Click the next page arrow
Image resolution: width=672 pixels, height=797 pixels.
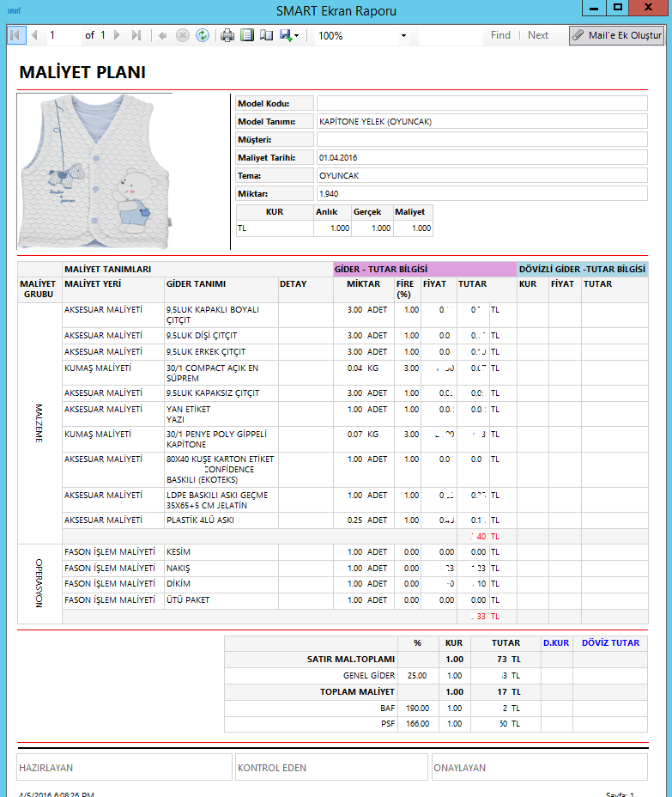point(117,35)
